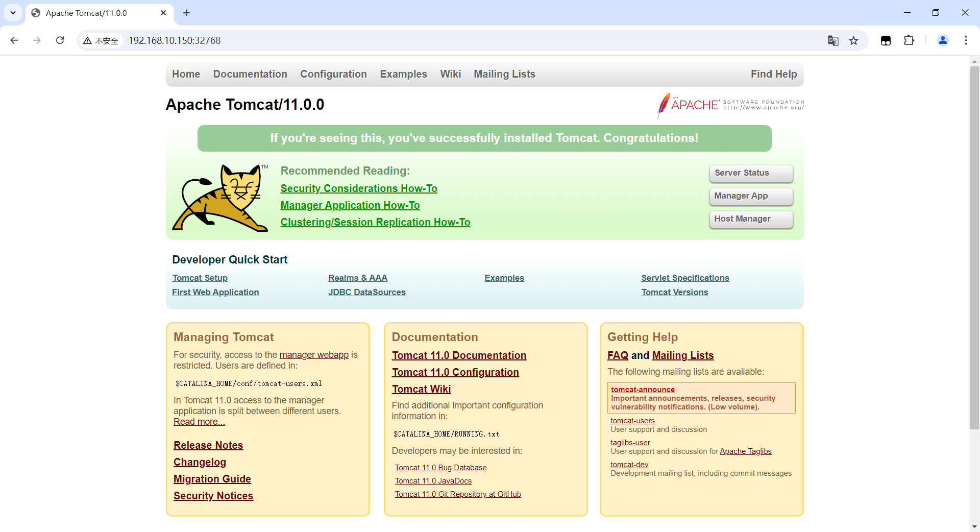Open Documentation in the navigation bar
The width and height of the screenshot is (980, 532).
pos(250,74)
